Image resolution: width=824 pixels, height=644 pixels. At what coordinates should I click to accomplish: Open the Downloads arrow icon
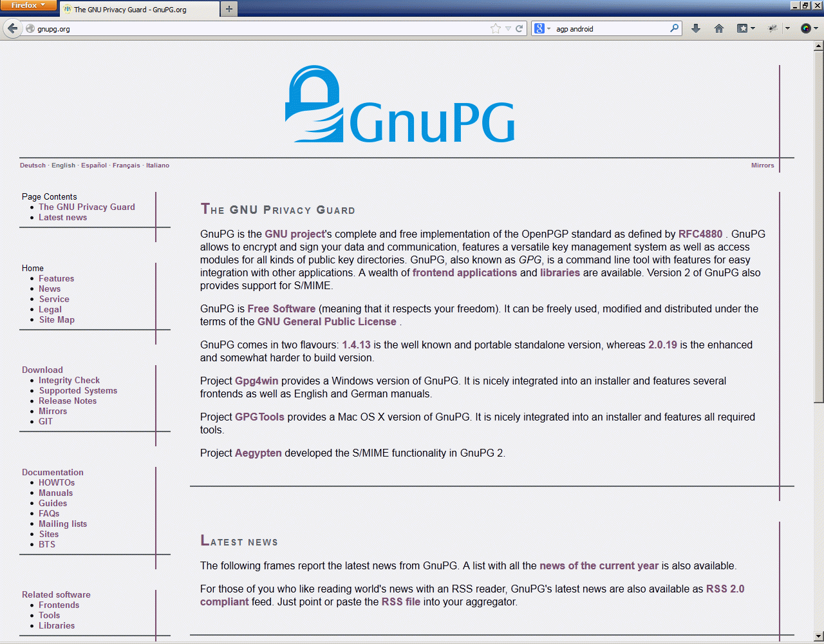(696, 28)
